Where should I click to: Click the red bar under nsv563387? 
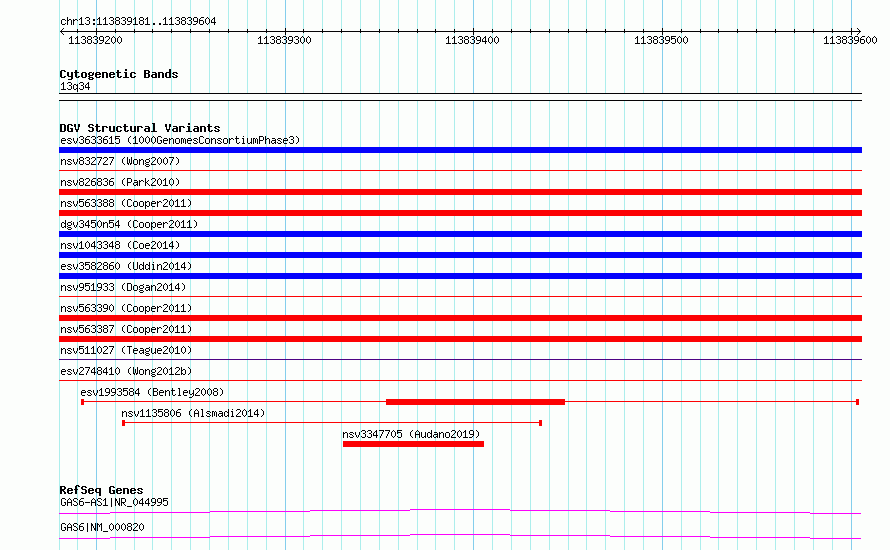tap(460, 339)
